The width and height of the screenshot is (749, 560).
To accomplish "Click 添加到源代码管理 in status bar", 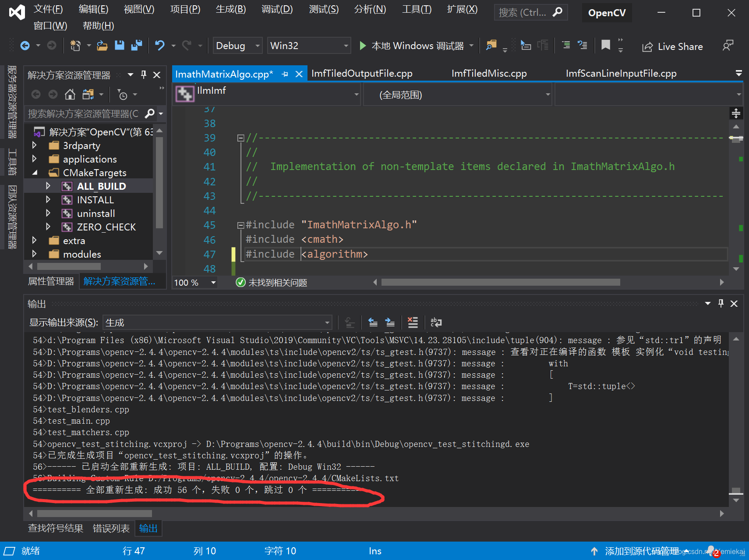I will pos(641,551).
